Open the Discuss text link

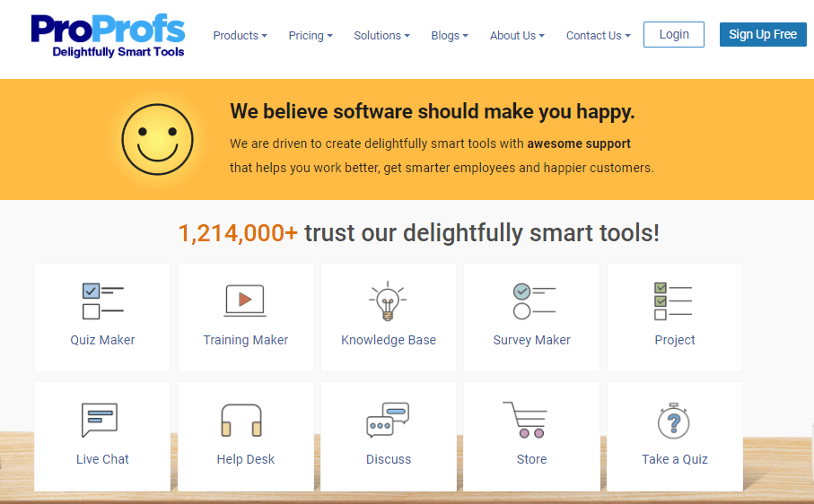pyautogui.click(x=389, y=459)
